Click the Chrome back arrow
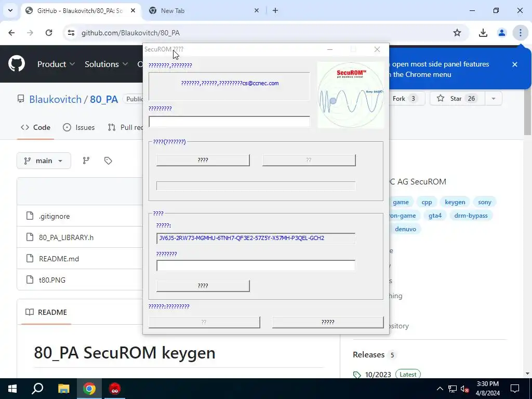532x399 pixels. pos(11,33)
